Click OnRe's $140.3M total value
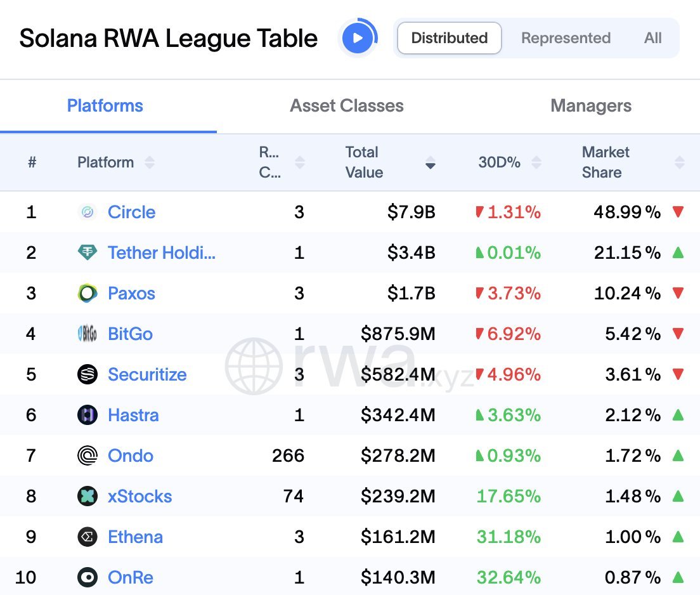700x595 pixels. 398,578
